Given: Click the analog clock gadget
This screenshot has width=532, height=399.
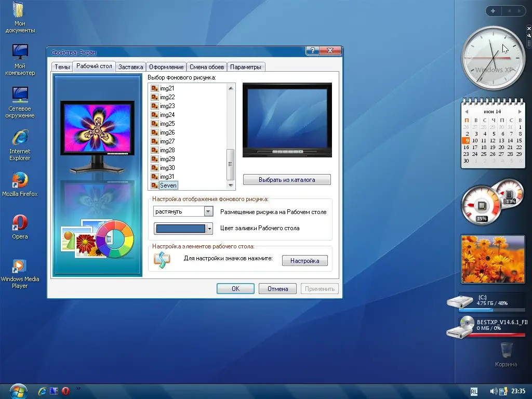Looking at the screenshot, I should [493, 58].
